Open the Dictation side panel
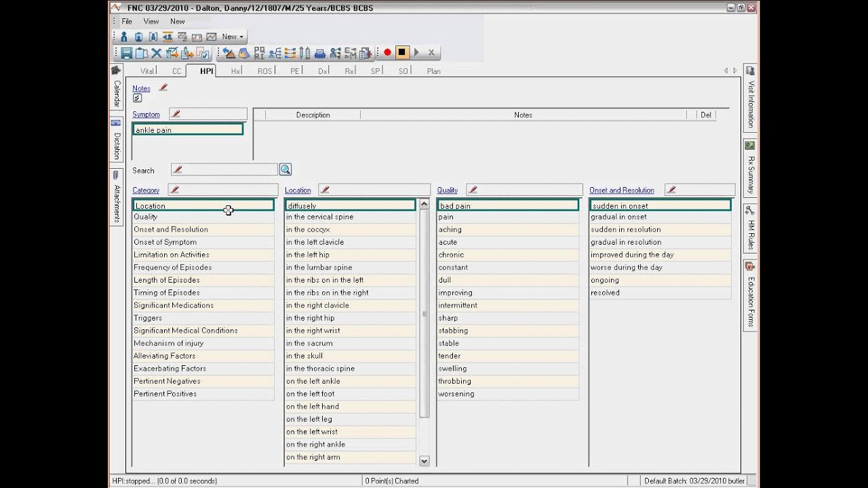Viewport: 868px width, 488px height. pyautogui.click(x=116, y=140)
